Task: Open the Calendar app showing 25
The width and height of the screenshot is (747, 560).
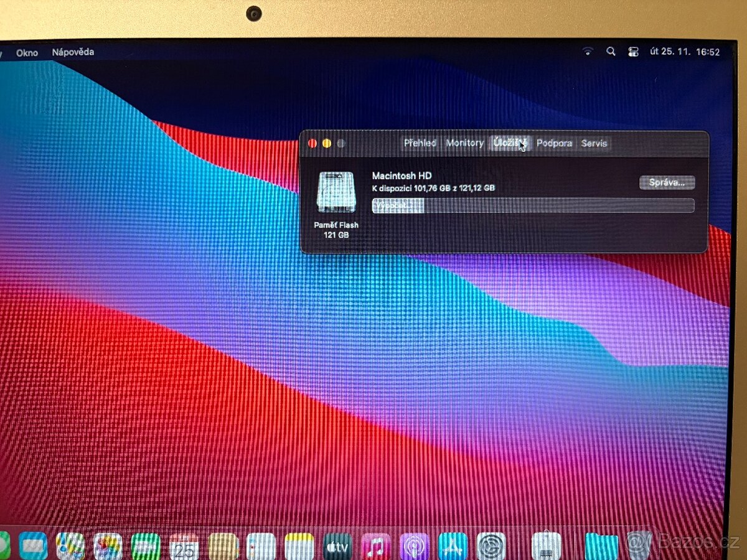Action: (x=184, y=546)
